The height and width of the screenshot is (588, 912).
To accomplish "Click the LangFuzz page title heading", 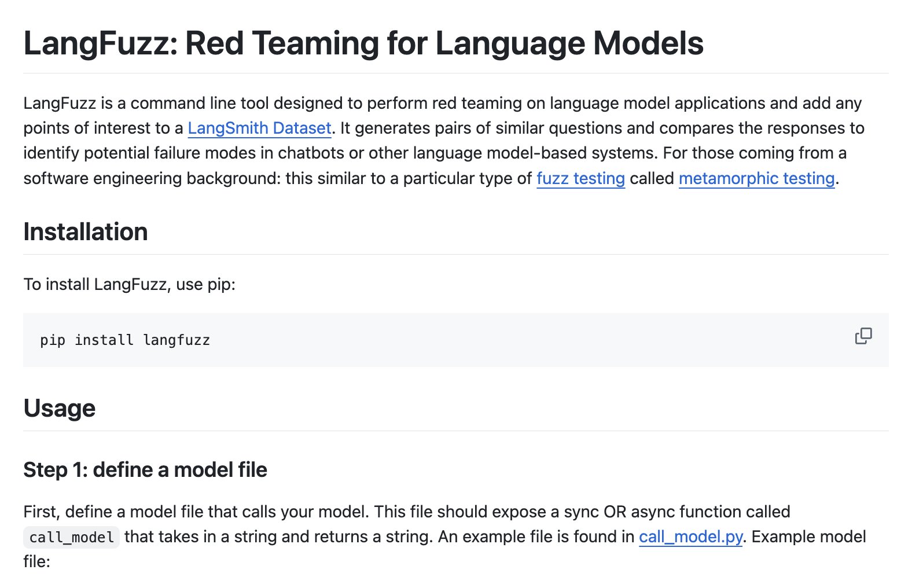I will pyautogui.click(x=363, y=43).
